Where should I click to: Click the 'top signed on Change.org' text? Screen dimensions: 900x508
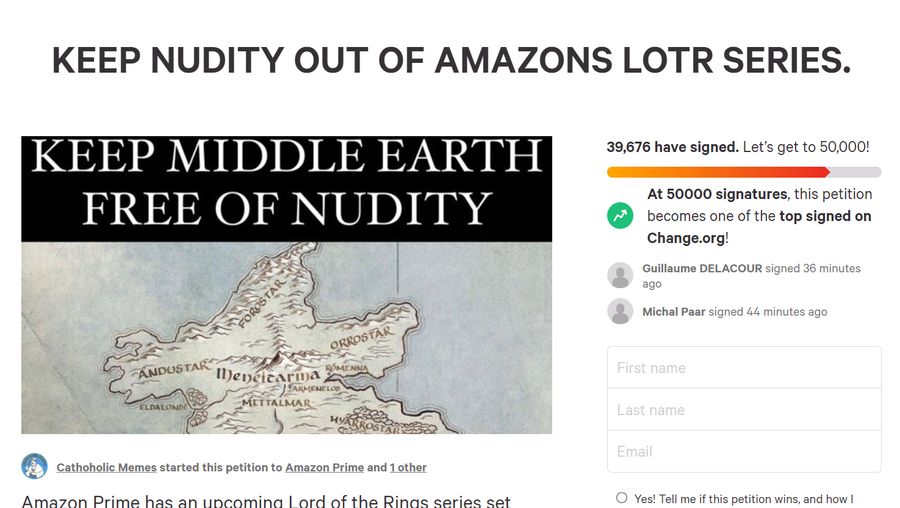[x=759, y=227]
